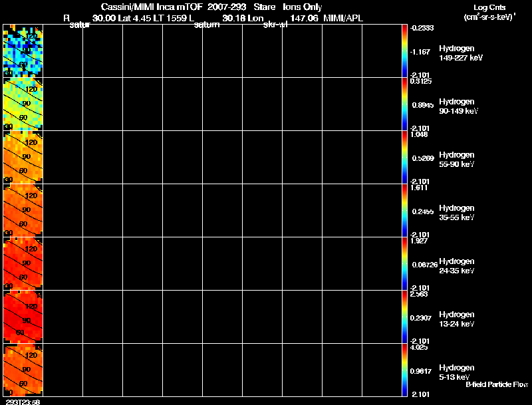Click the 5-13 keV color scale bar
This screenshot has height=405, width=532.
(404, 370)
